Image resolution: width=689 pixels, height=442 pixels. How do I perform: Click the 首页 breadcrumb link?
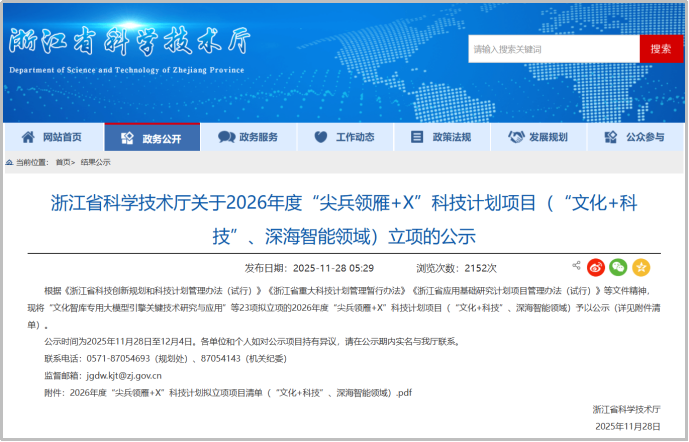click(x=63, y=162)
